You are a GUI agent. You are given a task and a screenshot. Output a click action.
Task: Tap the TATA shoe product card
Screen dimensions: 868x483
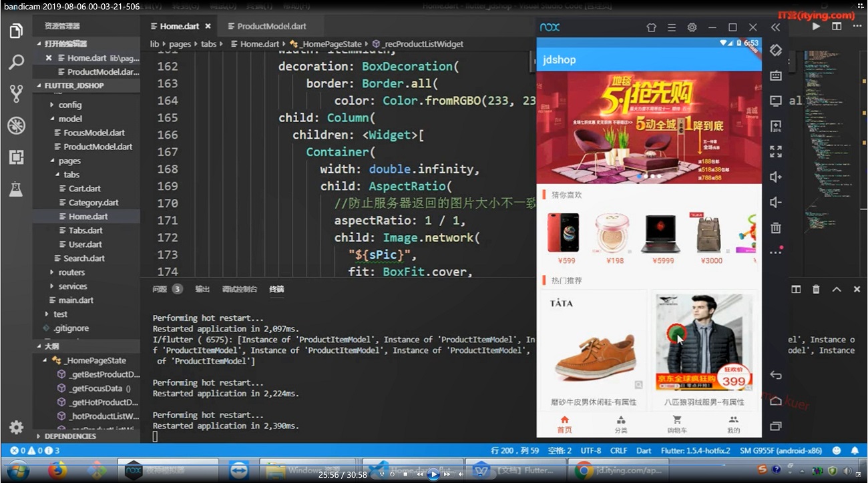coord(593,349)
